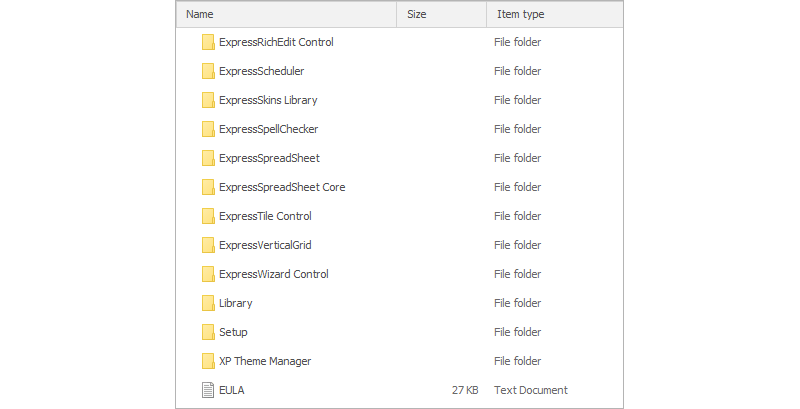This screenshot has height=409, width=800.
Task: Click the ExpressSpreadSheet folder icon
Action: coord(208,158)
